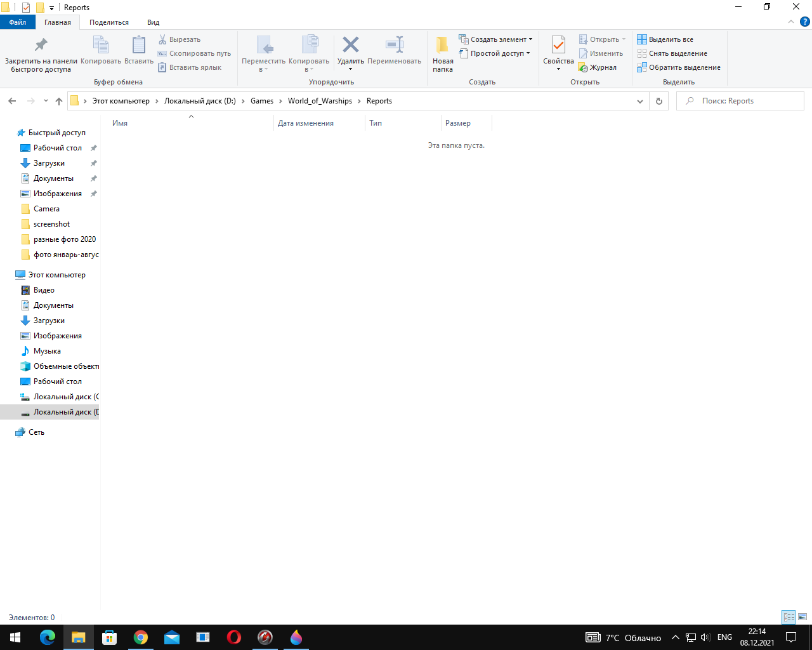Create a new folder with Новая папка
This screenshot has width=812, height=650.
[x=443, y=54]
